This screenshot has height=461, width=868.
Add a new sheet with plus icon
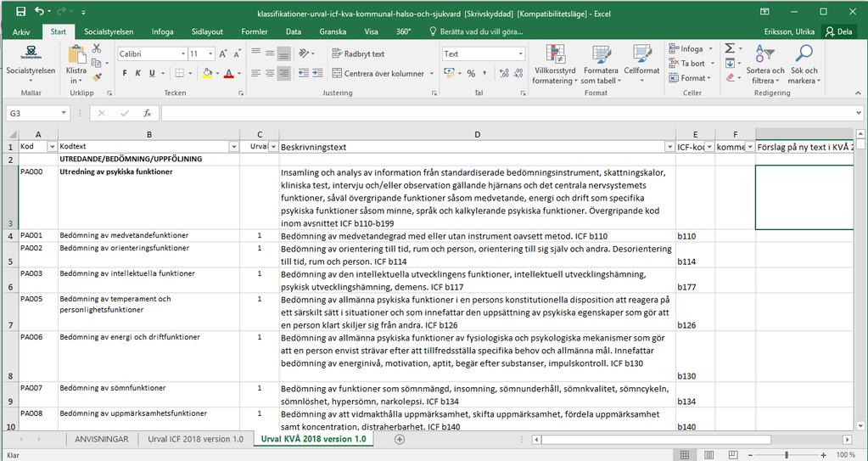click(399, 439)
